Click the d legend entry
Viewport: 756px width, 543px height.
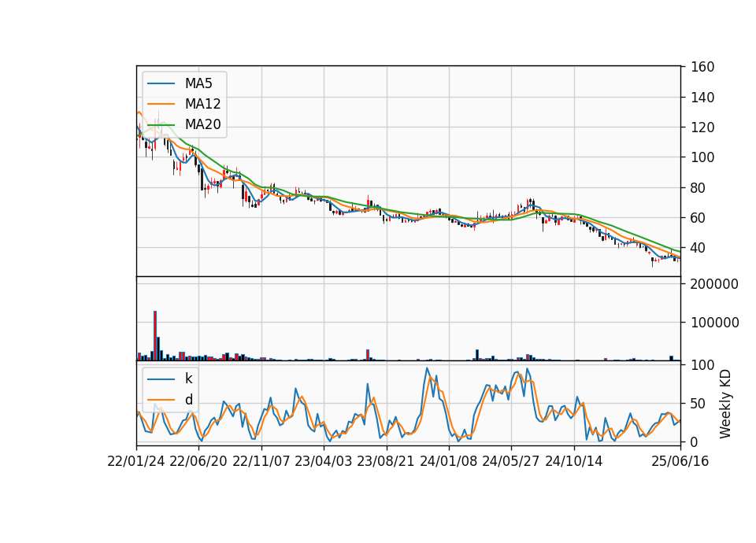tap(170, 400)
